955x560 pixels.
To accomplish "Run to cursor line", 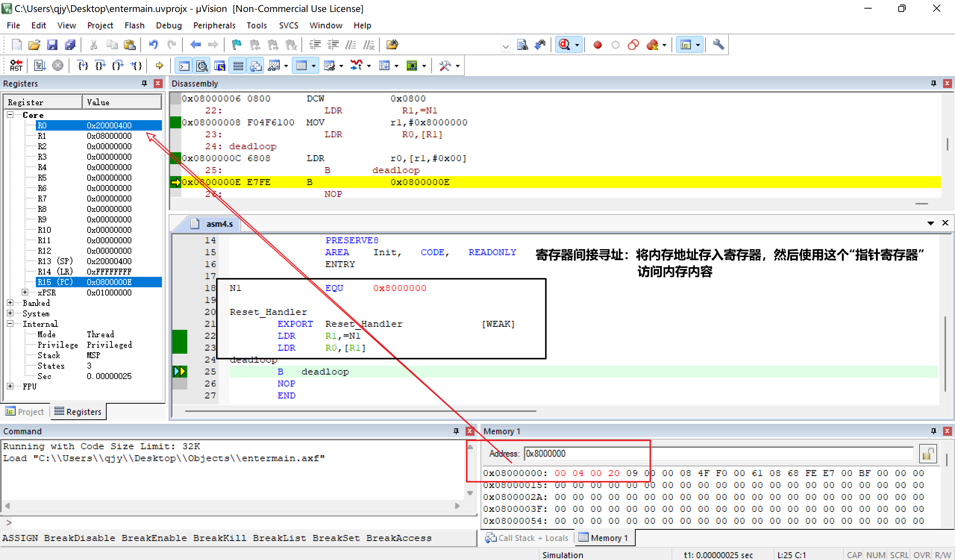I will (136, 66).
